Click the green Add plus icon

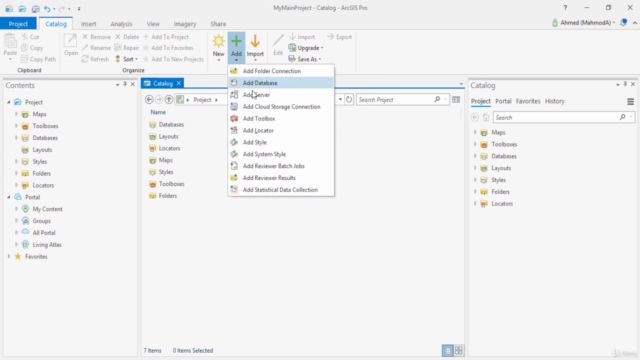[x=236, y=41]
